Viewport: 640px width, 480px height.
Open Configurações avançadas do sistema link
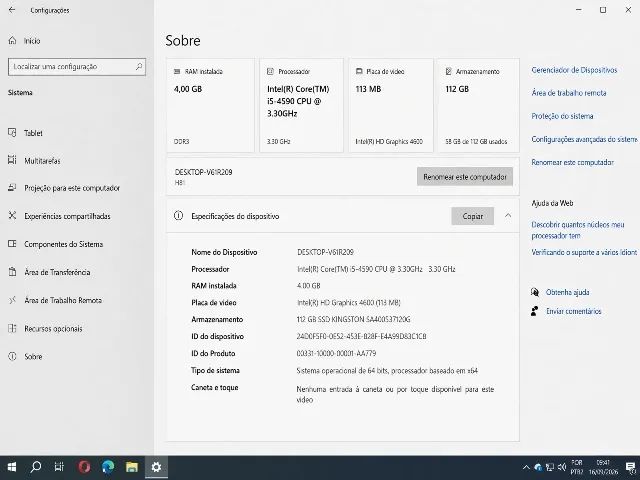click(x=584, y=140)
